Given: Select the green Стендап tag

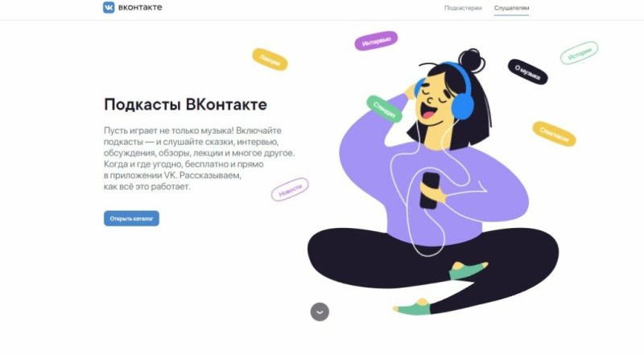Looking at the screenshot, I should (x=384, y=109).
